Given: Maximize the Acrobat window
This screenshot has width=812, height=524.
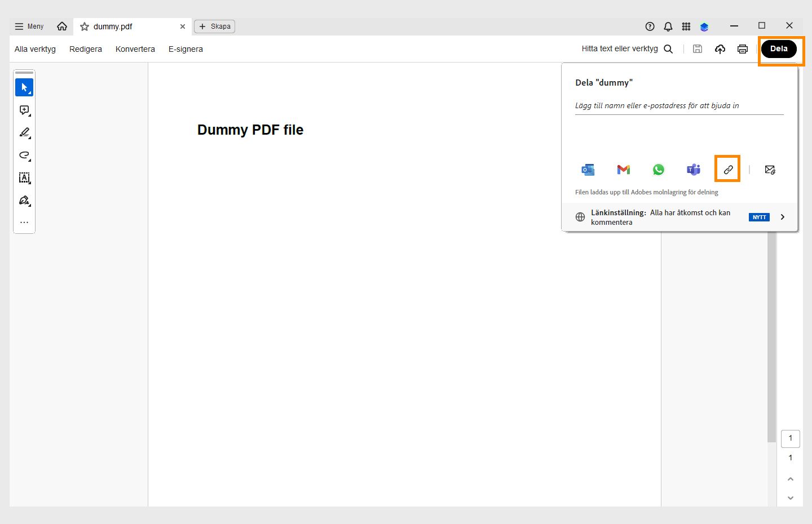Looking at the screenshot, I should pos(762,25).
